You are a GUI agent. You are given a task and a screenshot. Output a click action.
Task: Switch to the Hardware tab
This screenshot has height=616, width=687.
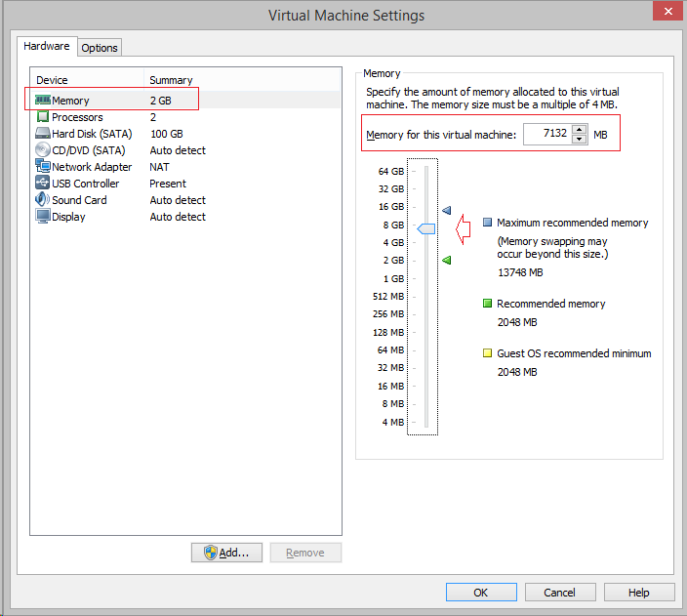coord(47,46)
